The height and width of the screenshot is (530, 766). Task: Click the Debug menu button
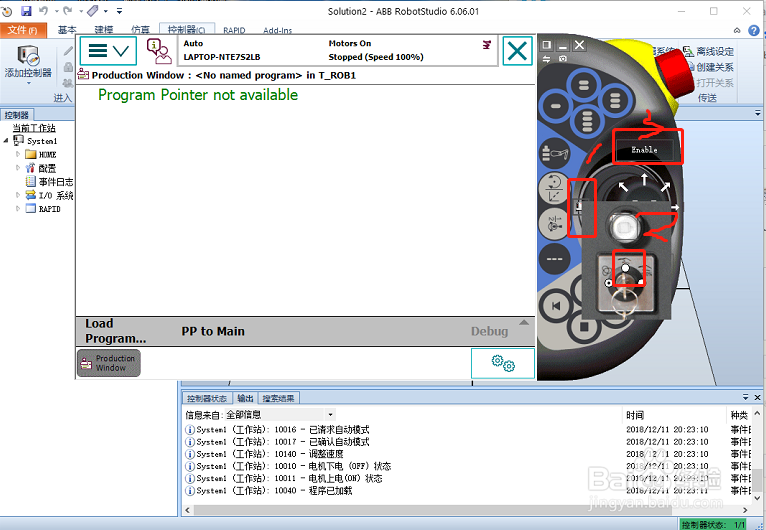(x=489, y=331)
